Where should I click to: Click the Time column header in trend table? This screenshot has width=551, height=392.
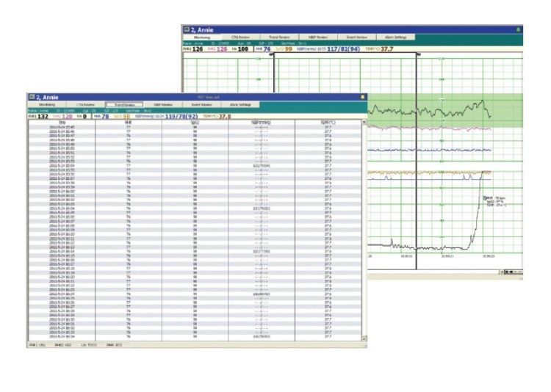[x=62, y=123]
